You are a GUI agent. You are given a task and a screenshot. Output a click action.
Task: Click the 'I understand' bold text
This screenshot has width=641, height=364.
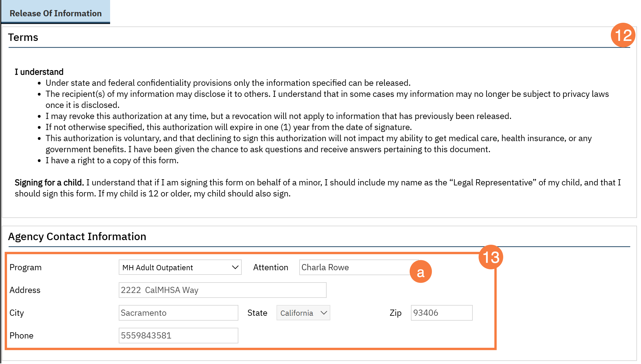pos(39,72)
